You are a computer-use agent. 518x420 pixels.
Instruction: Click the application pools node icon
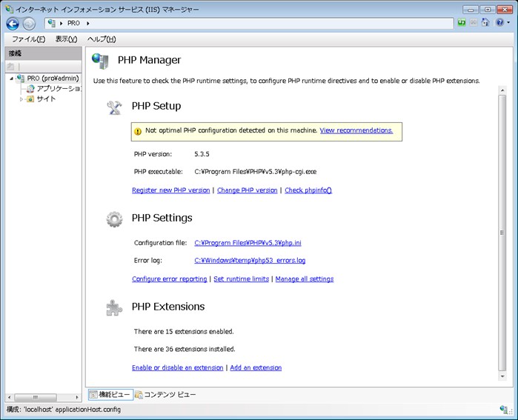pos(30,88)
